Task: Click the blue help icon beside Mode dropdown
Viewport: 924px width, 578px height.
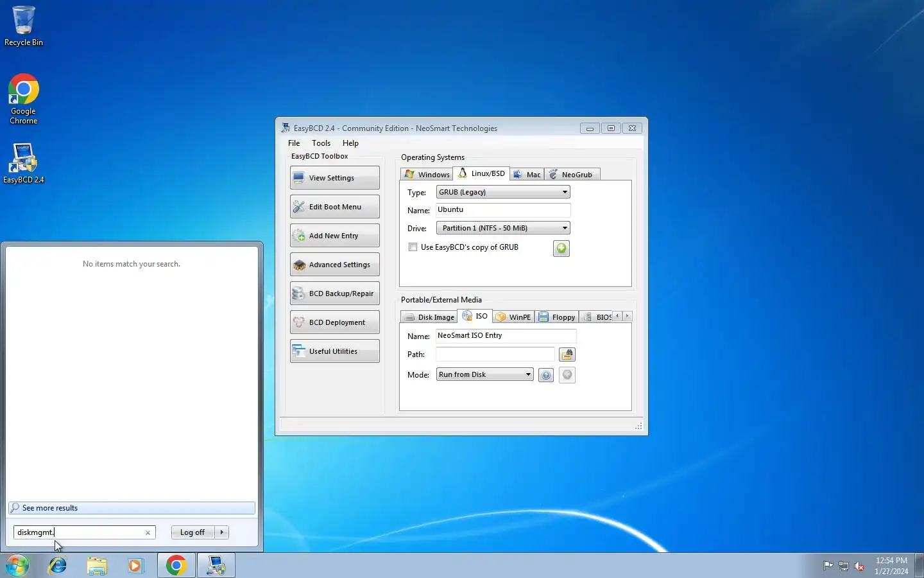Action: point(546,375)
